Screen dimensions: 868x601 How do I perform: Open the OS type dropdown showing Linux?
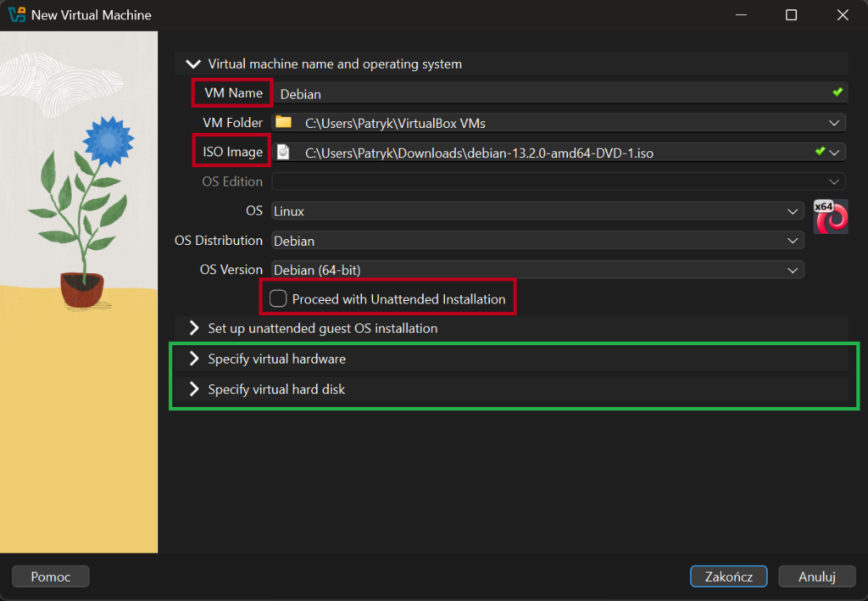click(537, 211)
